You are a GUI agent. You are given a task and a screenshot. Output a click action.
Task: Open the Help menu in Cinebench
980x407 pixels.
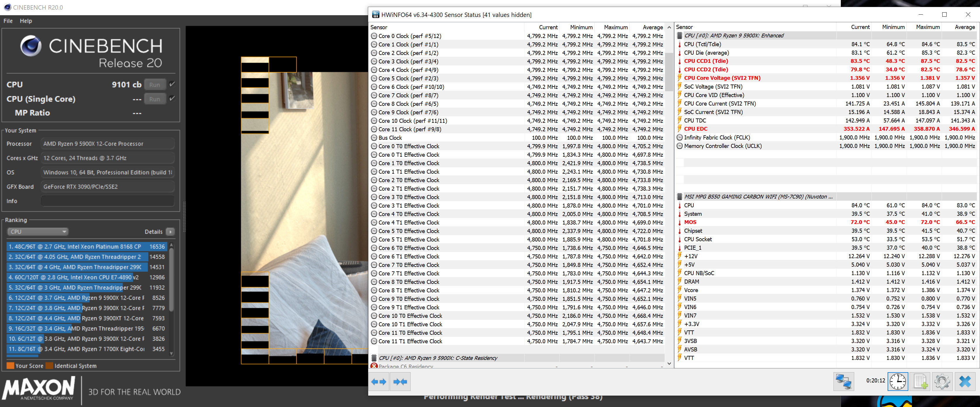tap(26, 21)
